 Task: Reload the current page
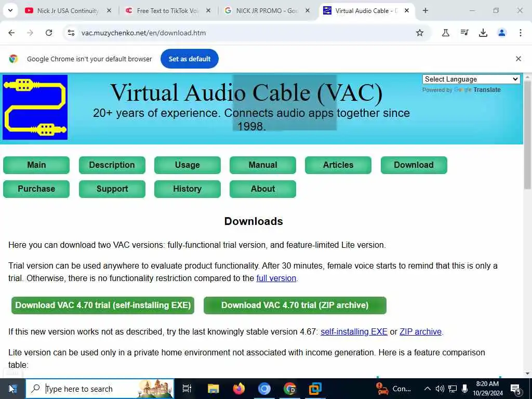[x=49, y=33]
